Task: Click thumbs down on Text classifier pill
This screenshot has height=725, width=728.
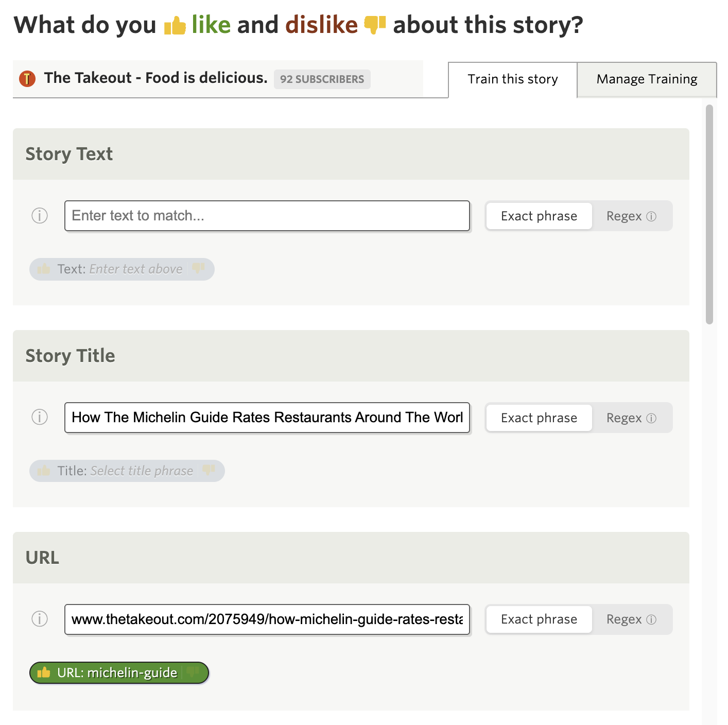Action: 198,269
